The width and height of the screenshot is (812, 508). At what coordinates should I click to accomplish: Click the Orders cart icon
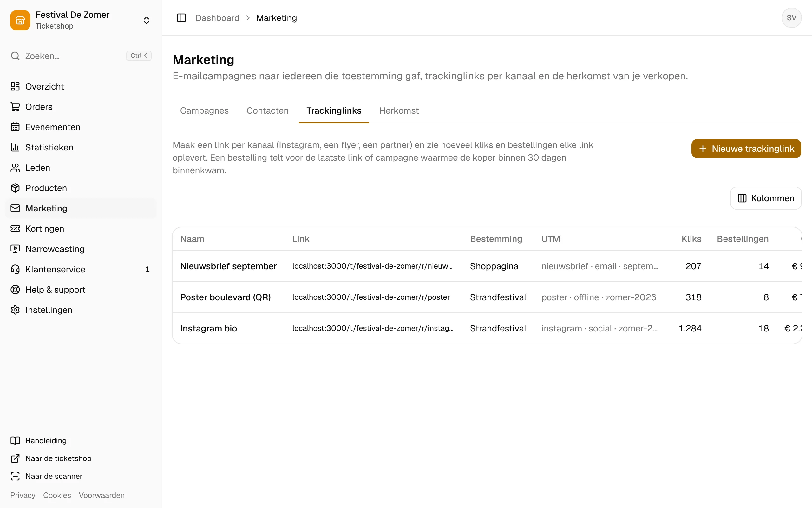click(15, 107)
